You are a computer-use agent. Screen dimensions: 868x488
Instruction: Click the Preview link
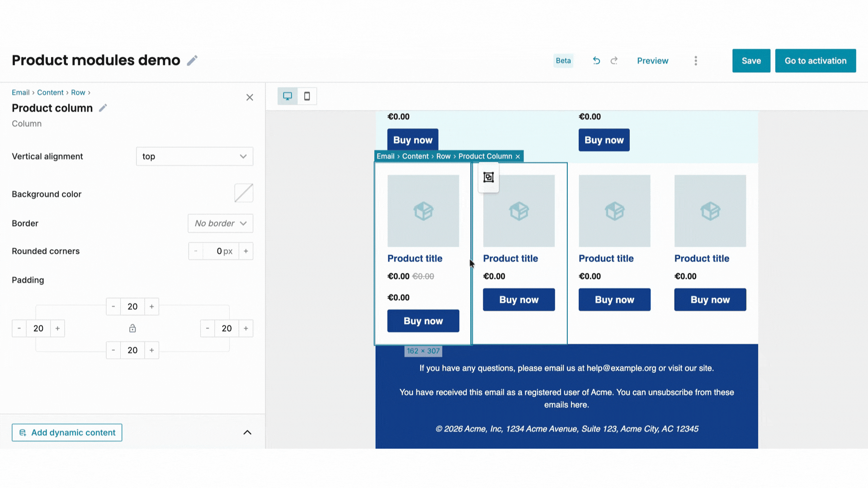click(652, 61)
